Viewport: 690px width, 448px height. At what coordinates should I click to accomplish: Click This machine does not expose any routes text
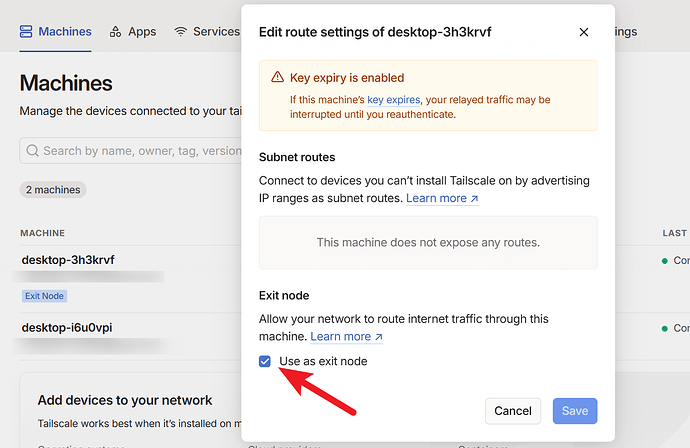(428, 242)
